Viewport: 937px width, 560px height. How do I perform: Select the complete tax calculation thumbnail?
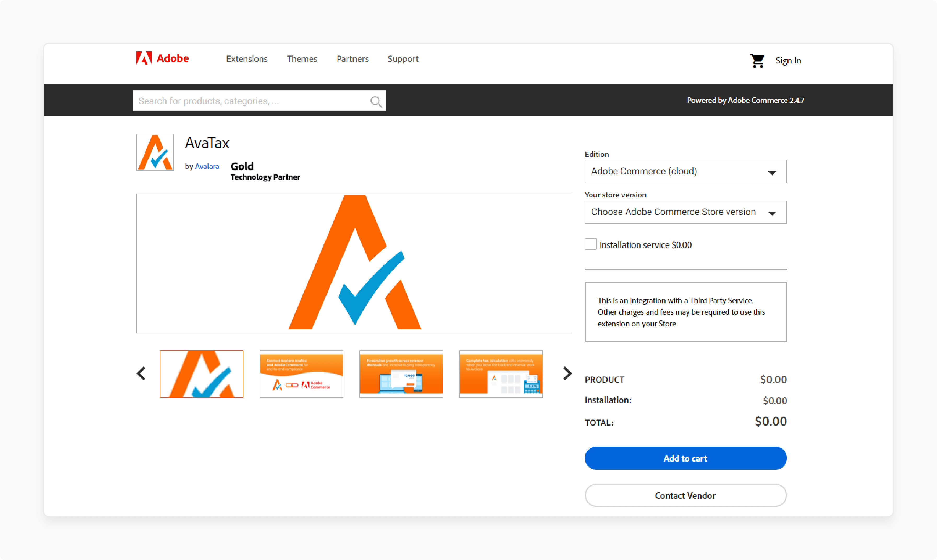click(501, 373)
